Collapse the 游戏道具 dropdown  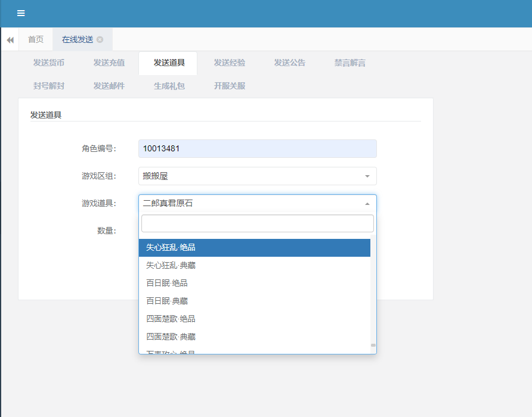pyautogui.click(x=257, y=204)
